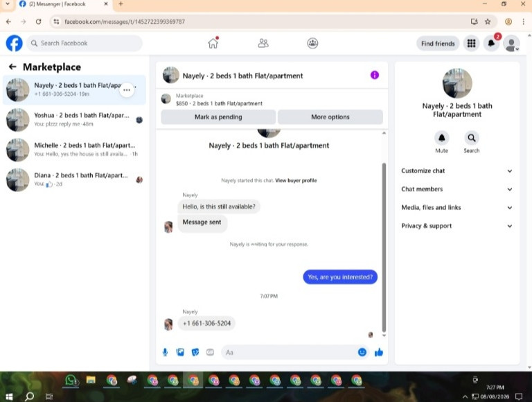Open the Windows Start menu
532x402 pixels.
pyautogui.click(x=9, y=396)
